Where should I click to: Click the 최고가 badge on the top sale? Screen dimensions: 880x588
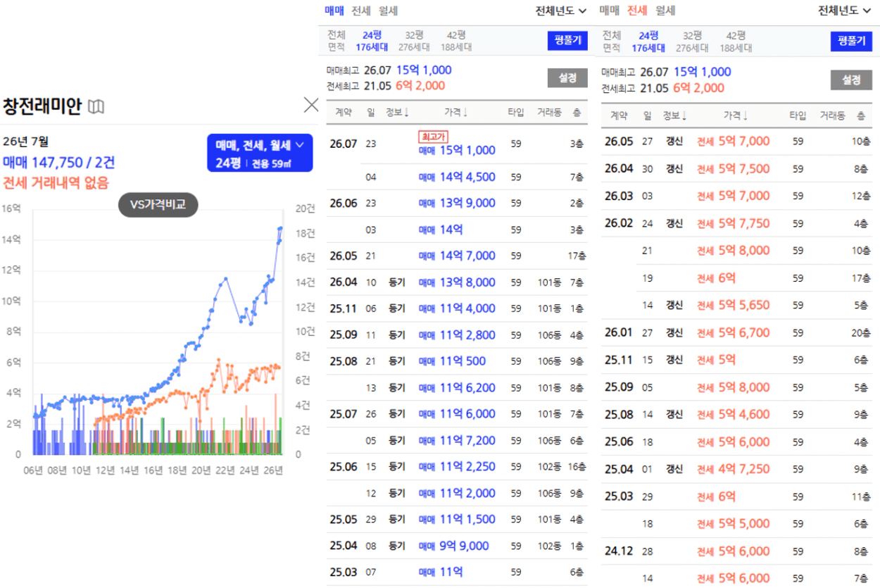pos(433,136)
